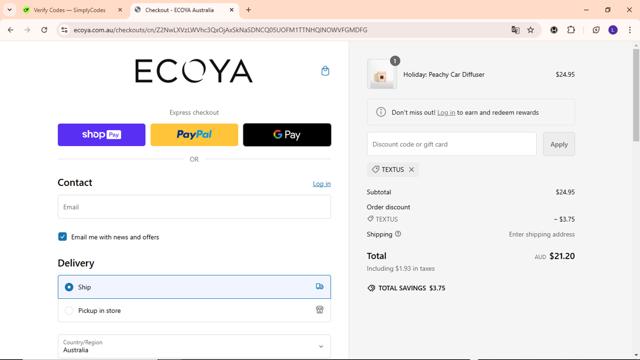The image size is (640, 360).
Task: Bookmark this page with the star
Action: (531, 30)
